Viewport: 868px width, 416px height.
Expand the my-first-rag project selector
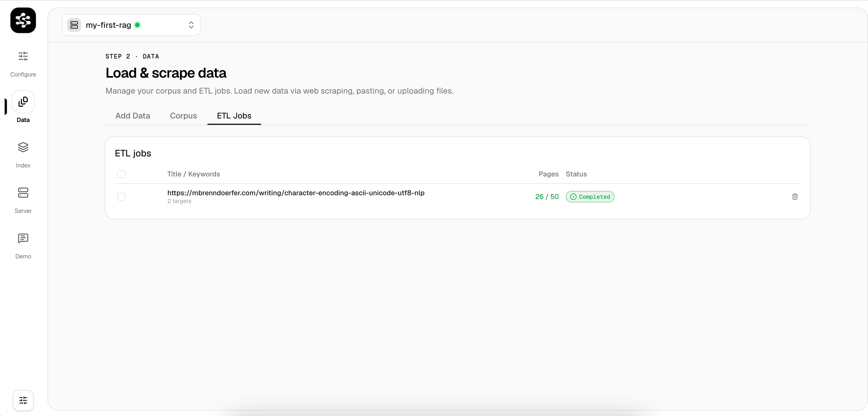tap(132, 25)
